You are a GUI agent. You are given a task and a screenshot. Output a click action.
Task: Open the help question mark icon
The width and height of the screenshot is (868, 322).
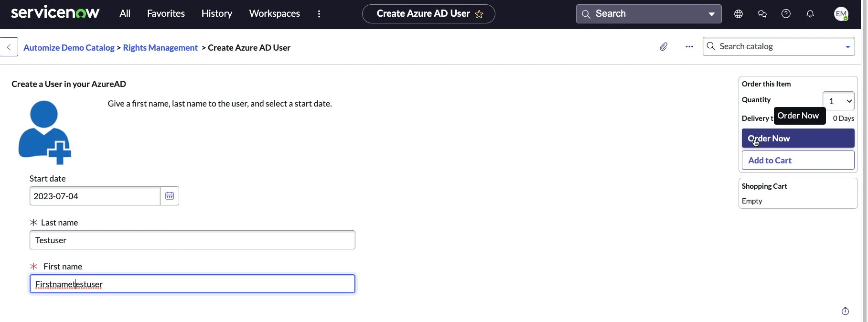[x=786, y=14]
